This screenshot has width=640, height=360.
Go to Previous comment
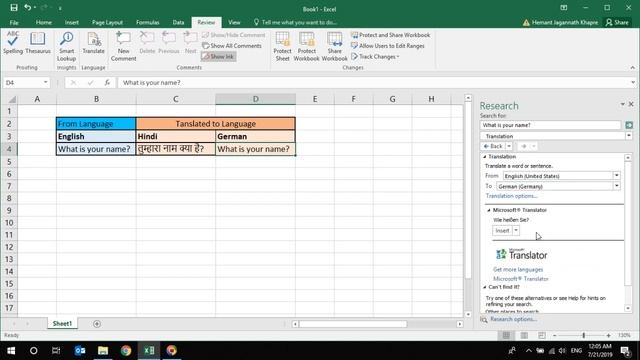tap(169, 42)
